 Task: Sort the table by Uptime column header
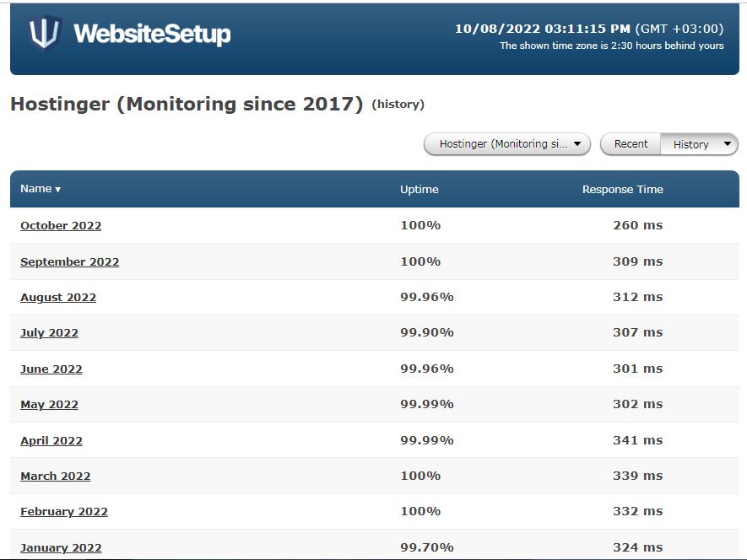[x=420, y=190]
